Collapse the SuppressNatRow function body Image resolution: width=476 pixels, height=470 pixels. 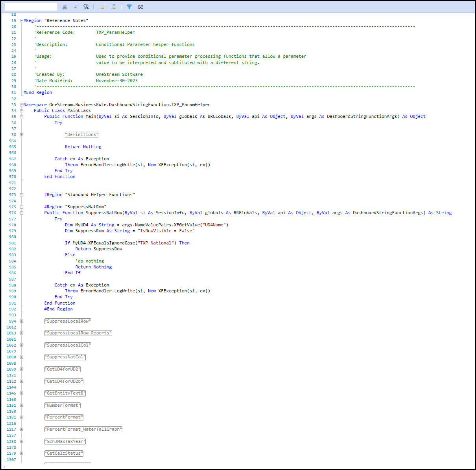pyautogui.click(x=21, y=213)
